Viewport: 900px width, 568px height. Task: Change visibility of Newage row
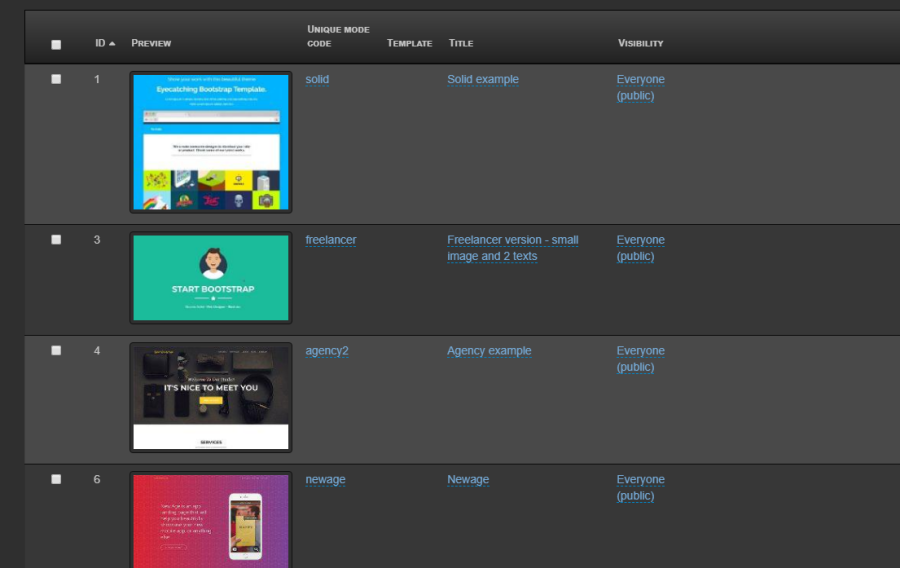coord(641,487)
